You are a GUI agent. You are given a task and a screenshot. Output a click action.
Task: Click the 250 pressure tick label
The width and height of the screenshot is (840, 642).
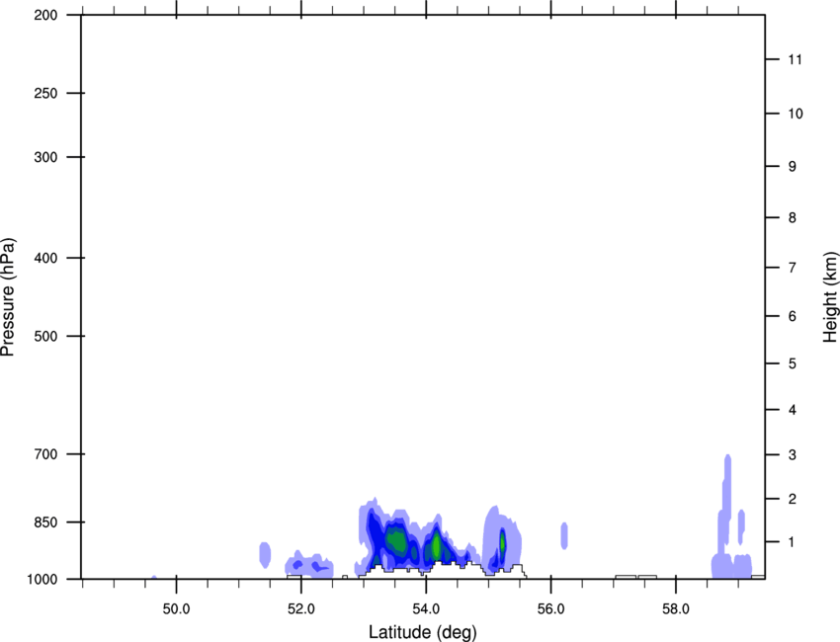click(x=45, y=93)
